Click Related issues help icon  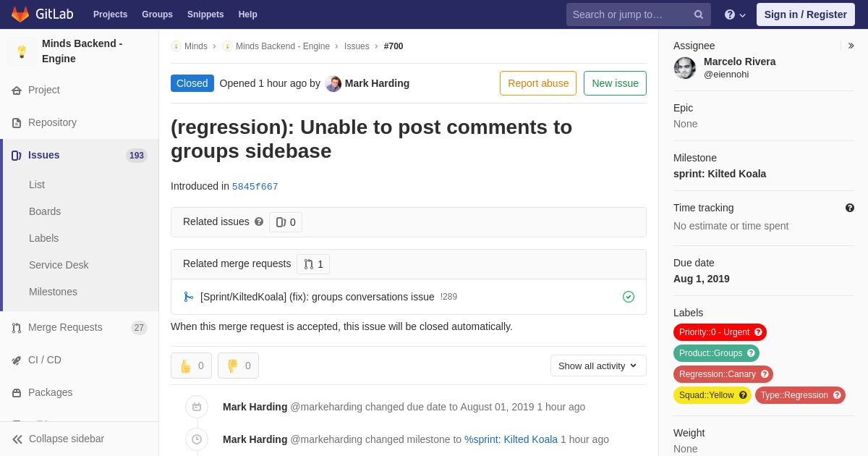coord(259,221)
